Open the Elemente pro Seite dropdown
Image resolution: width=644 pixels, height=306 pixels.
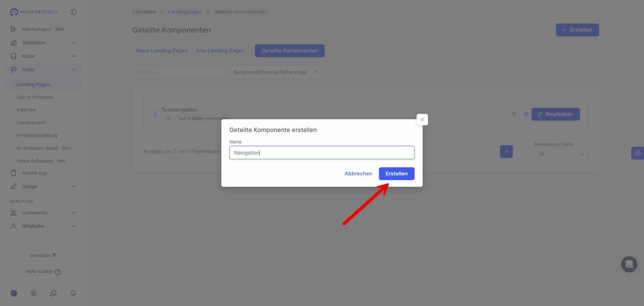pyautogui.click(x=561, y=155)
